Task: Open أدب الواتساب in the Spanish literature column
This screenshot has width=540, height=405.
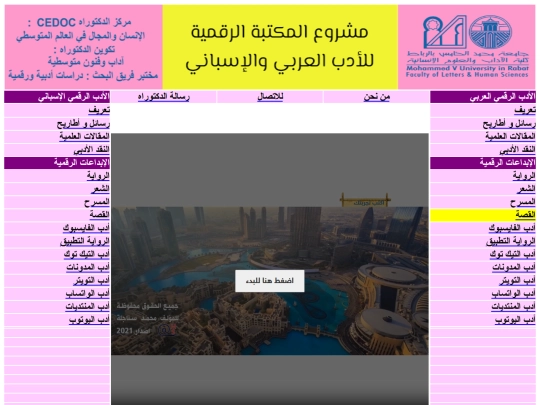Action: pos(87,293)
